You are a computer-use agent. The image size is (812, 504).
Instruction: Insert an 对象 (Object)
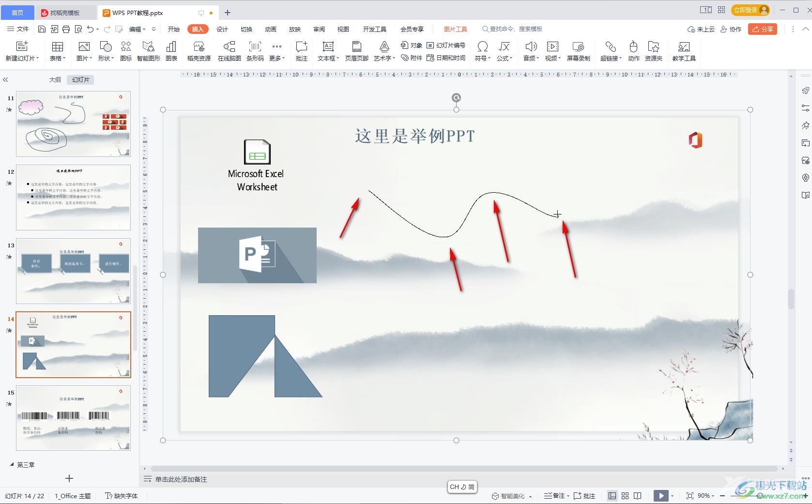tap(412, 45)
